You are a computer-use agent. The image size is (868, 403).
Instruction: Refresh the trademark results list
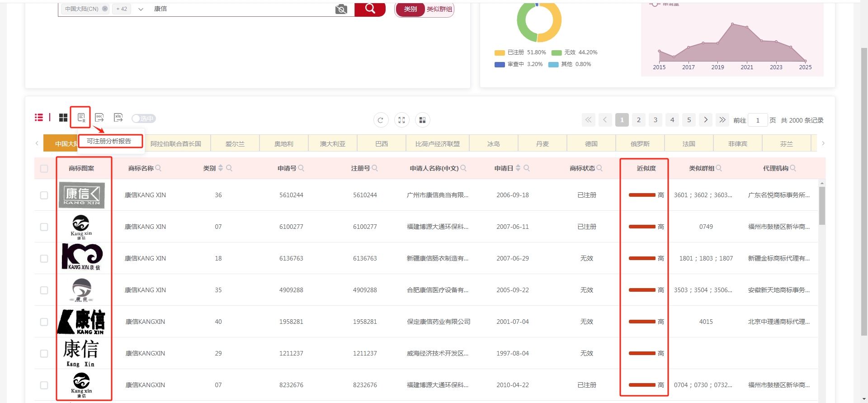pyautogui.click(x=381, y=120)
